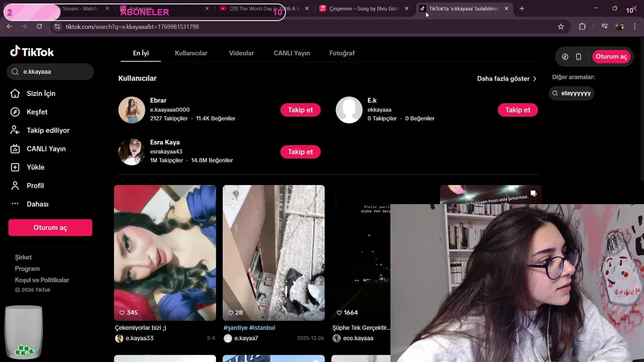Open the Dahası three-dots menu
This screenshot has height=362, width=644.
point(15,204)
